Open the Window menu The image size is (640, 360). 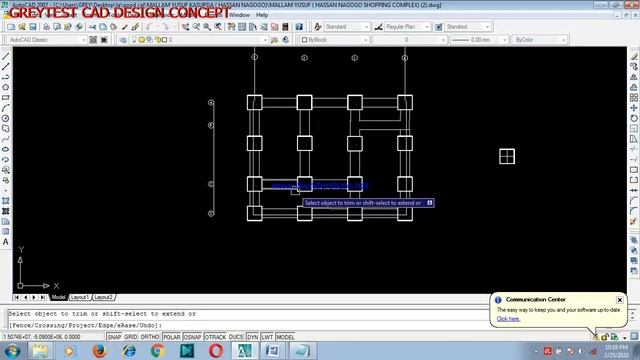point(239,15)
